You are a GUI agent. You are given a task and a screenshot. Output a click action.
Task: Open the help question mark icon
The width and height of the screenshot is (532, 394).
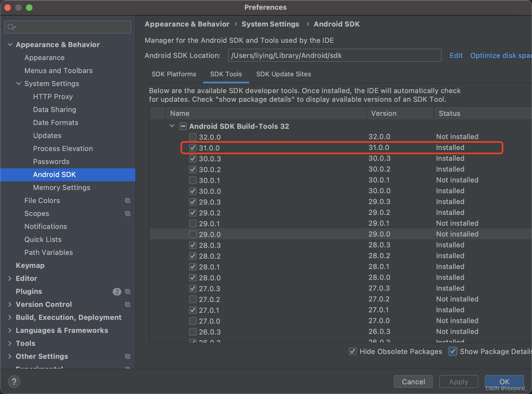pos(14,382)
